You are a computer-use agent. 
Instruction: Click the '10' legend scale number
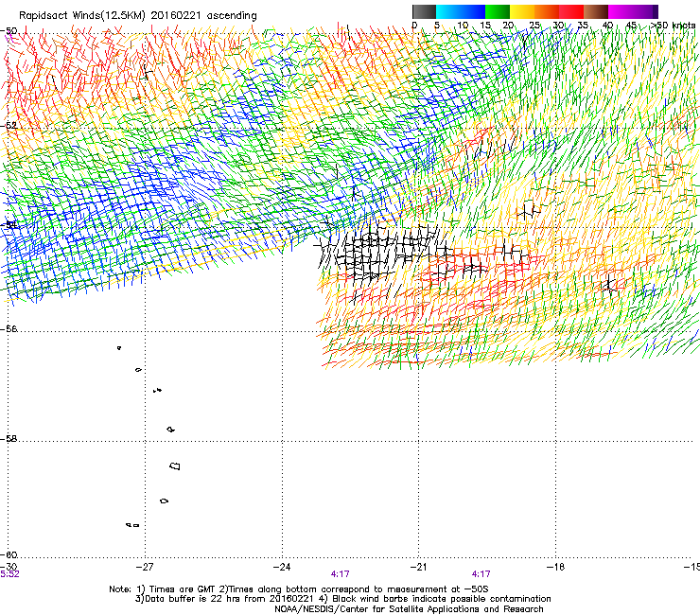click(x=463, y=26)
